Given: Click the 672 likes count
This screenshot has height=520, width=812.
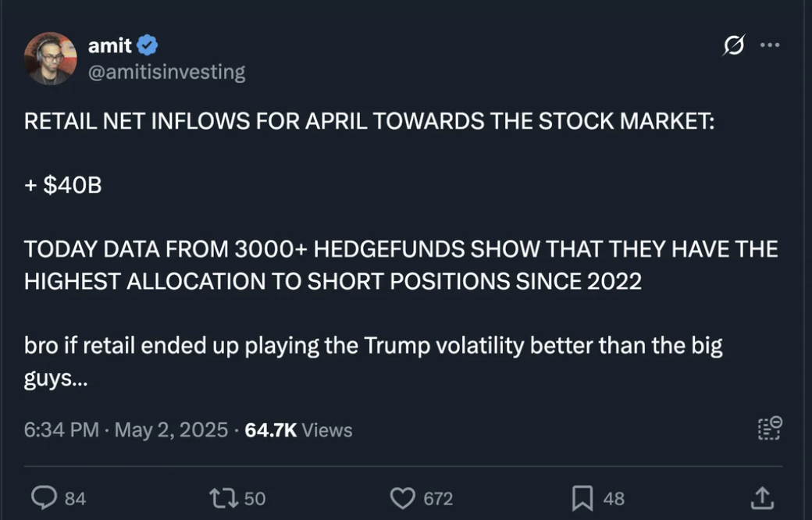Looking at the screenshot, I should (x=438, y=498).
